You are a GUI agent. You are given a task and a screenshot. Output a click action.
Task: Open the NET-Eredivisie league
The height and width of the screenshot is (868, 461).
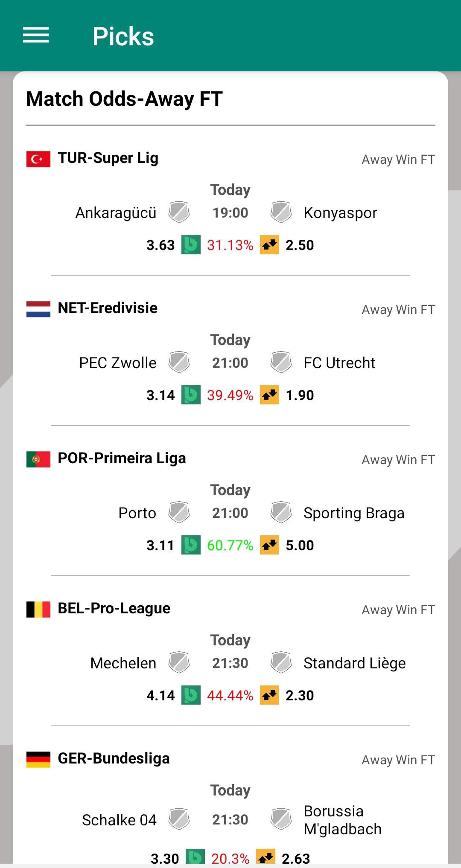point(108,308)
